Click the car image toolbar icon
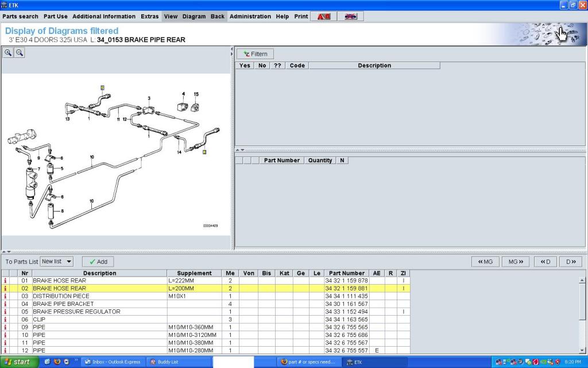This screenshot has width=588, height=368. pyautogui.click(x=350, y=17)
